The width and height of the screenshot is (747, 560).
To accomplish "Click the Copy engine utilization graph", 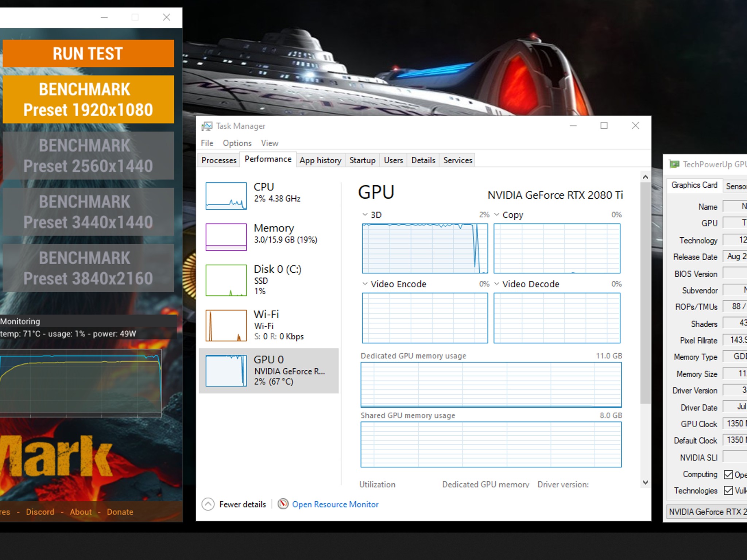I will coord(557,248).
